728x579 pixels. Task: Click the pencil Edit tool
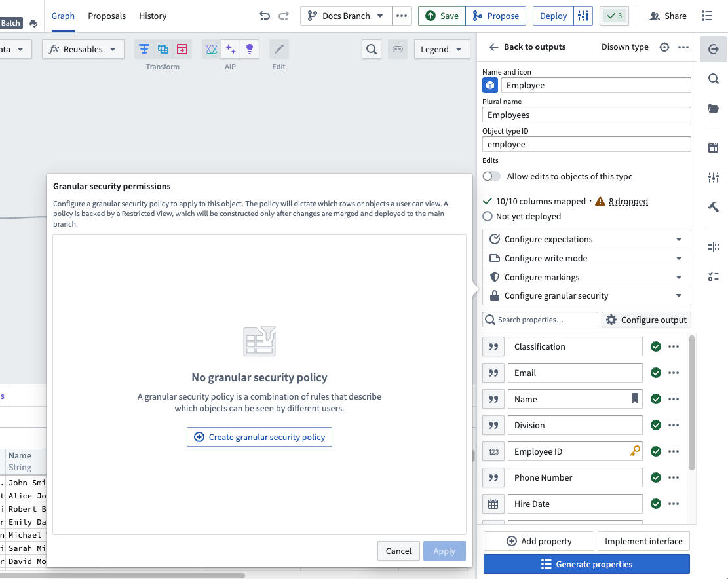click(279, 49)
